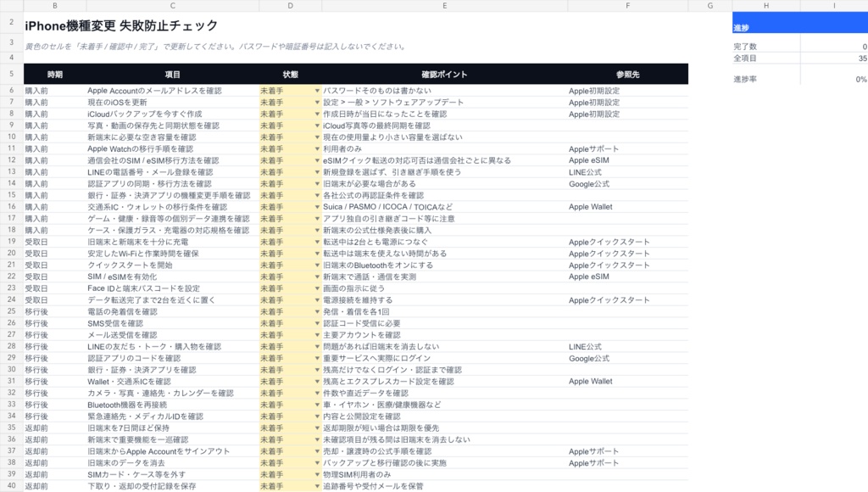Open status dropdown for SIM / eSIMを有効化 row
Viewport: 868px width, 492px height.
(x=317, y=277)
